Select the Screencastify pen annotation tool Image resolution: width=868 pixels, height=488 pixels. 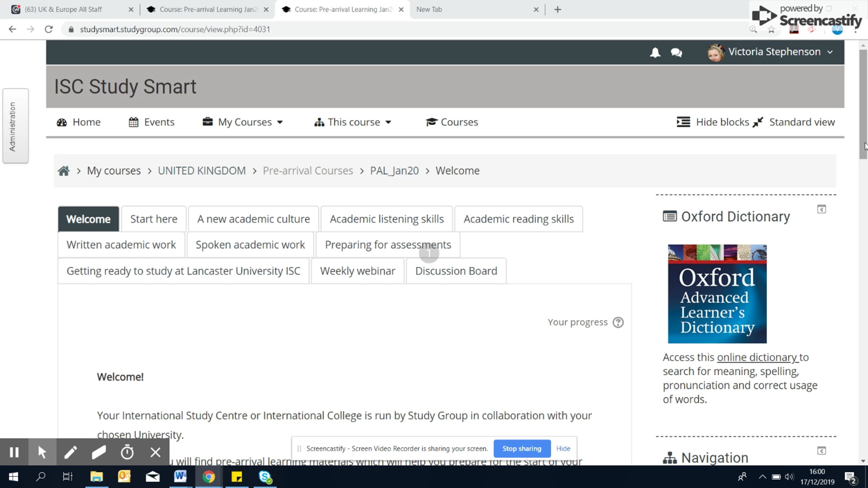click(71, 452)
